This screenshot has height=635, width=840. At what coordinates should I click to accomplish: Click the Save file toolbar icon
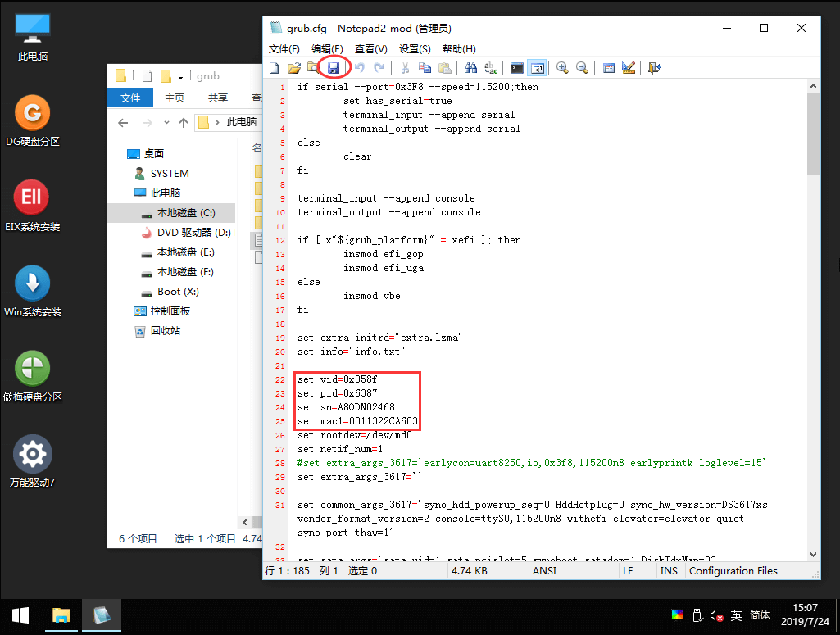click(334, 68)
